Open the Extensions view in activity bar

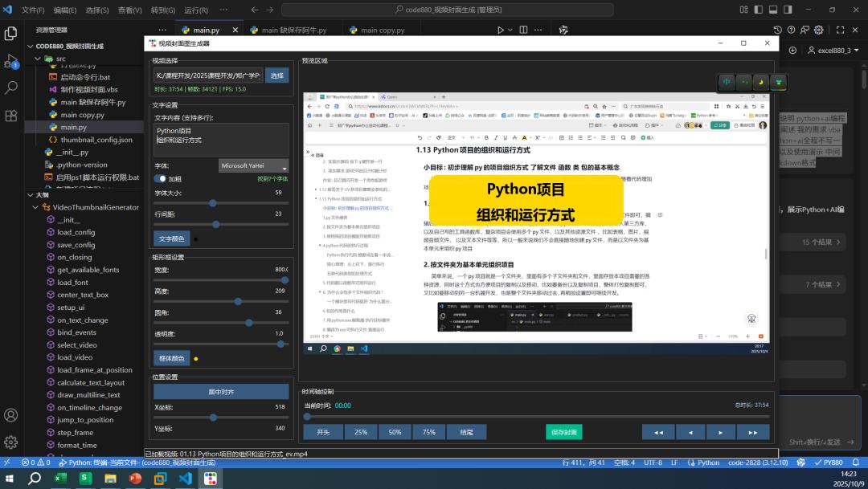tap(11, 115)
